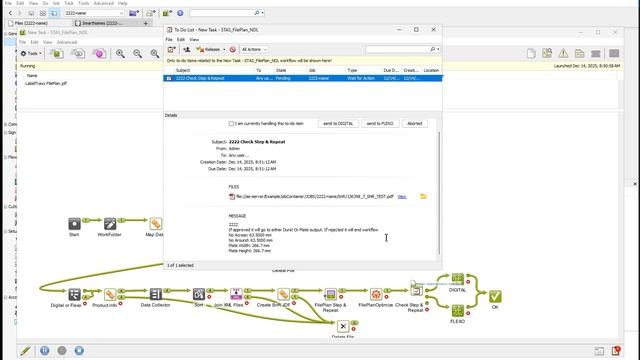Select the Data Collector node

tap(156, 294)
